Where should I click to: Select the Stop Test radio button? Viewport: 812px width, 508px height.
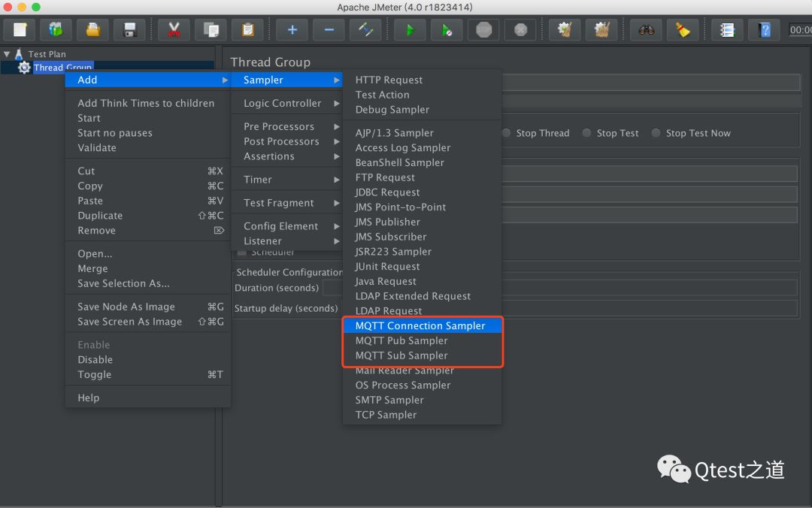(586, 133)
